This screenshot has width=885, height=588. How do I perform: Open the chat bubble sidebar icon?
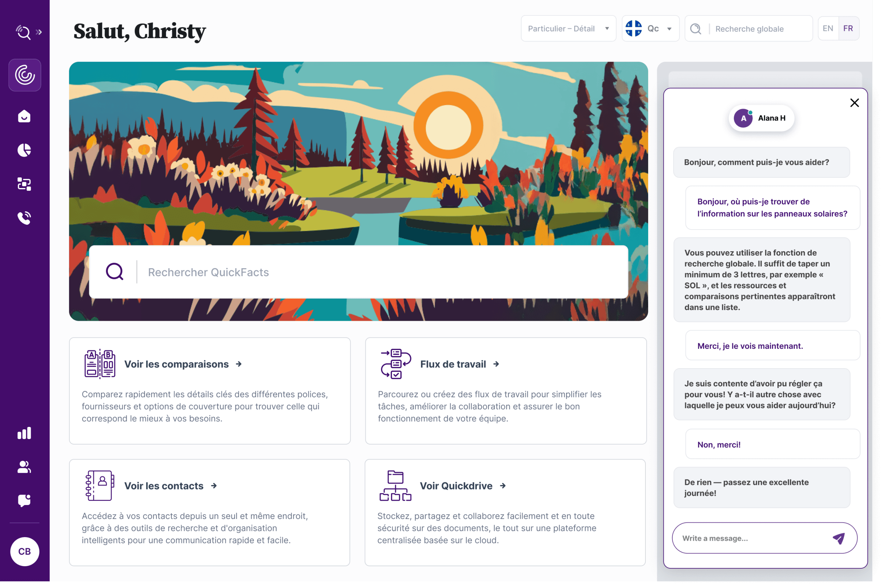click(x=25, y=500)
